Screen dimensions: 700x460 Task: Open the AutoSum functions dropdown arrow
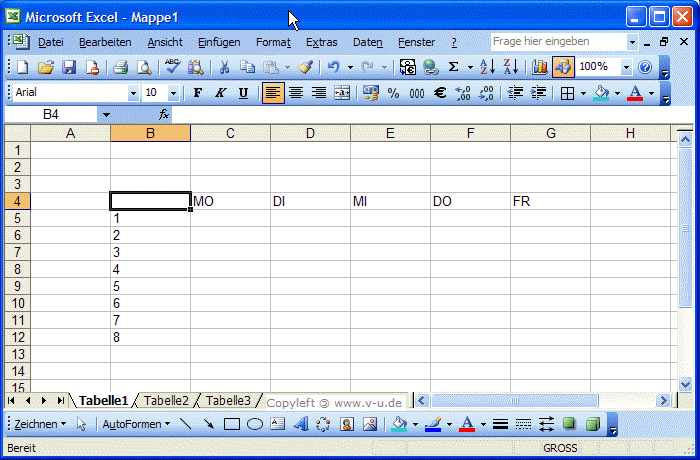[x=470, y=68]
